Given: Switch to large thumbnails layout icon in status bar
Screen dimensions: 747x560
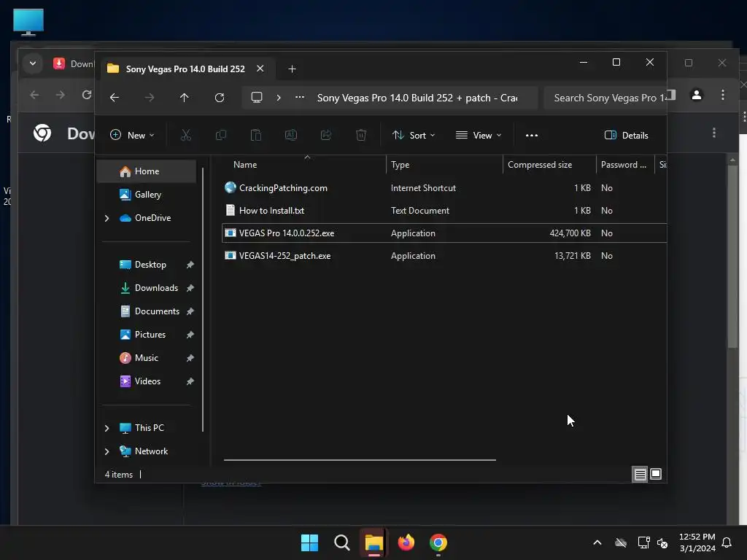Looking at the screenshot, I should pyautogui.click(x=656, y=474).
